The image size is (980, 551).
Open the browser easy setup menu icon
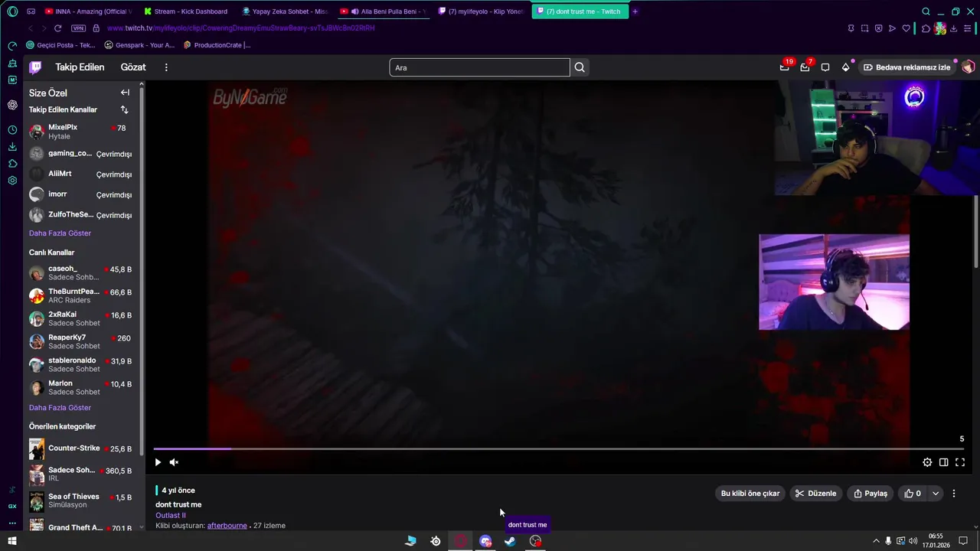(969, 28)
